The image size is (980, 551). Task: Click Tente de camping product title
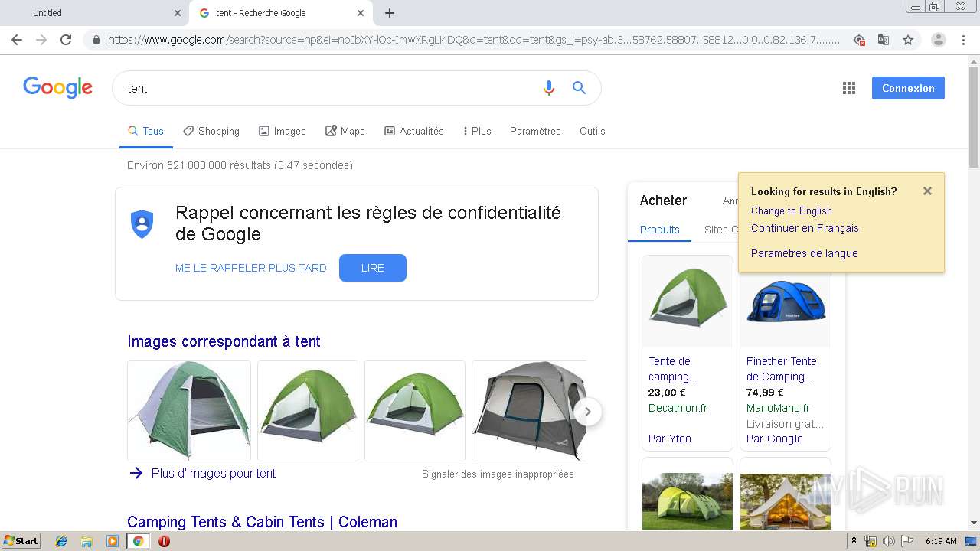[674, 369]
